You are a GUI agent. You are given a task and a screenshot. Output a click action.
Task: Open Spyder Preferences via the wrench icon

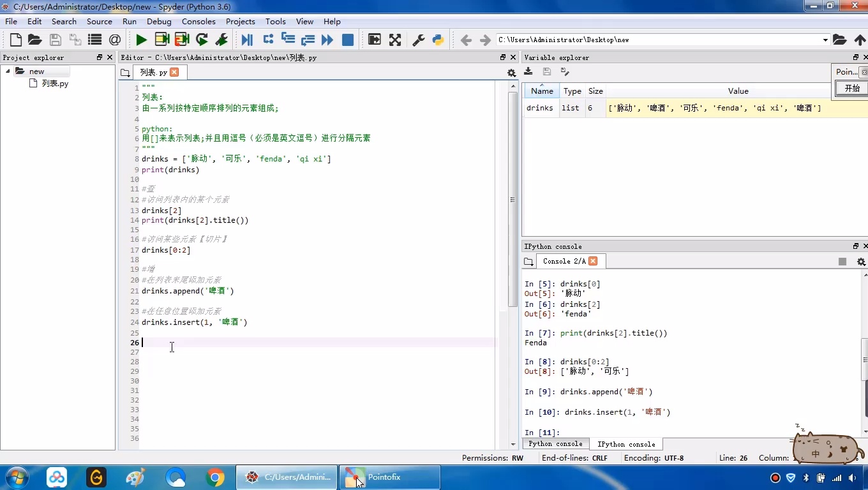[x=417, y=40]
